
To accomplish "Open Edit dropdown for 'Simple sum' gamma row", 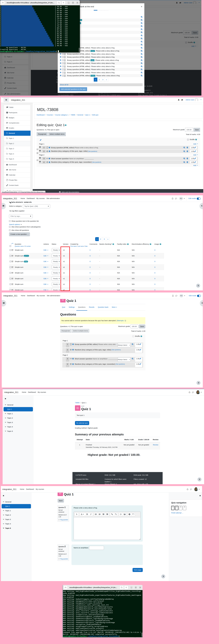I will click(x=46, y=256).
